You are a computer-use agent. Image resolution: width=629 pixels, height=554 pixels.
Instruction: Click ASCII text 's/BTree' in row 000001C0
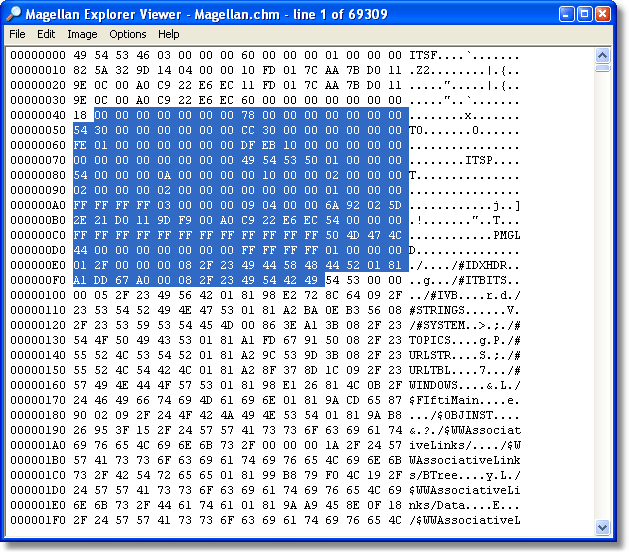(x=433, y=475)
